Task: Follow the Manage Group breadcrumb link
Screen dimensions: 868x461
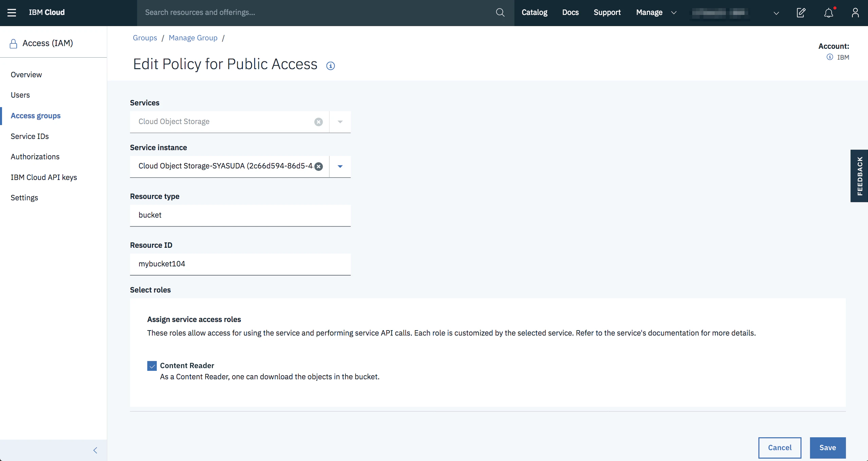Action: [x=193, y=38]
